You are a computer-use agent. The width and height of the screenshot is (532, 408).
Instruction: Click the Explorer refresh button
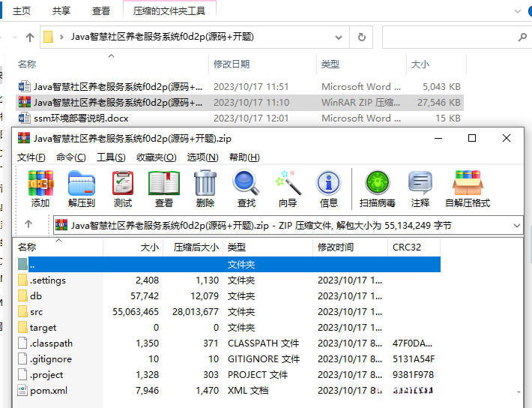click(x=362, y=37)
